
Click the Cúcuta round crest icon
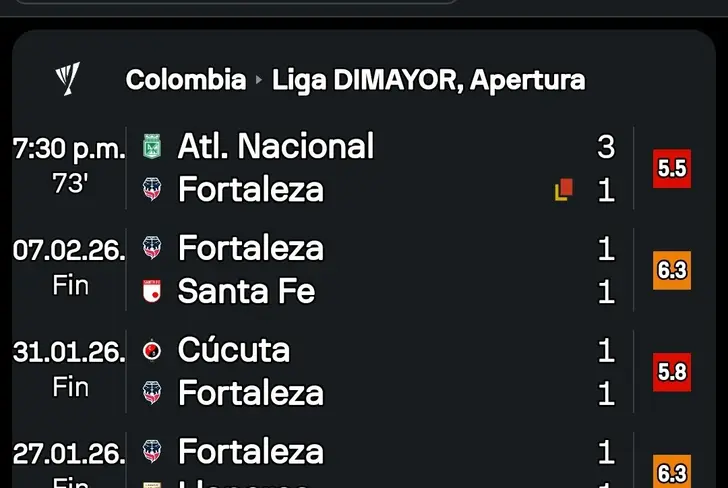pos(152,350)
